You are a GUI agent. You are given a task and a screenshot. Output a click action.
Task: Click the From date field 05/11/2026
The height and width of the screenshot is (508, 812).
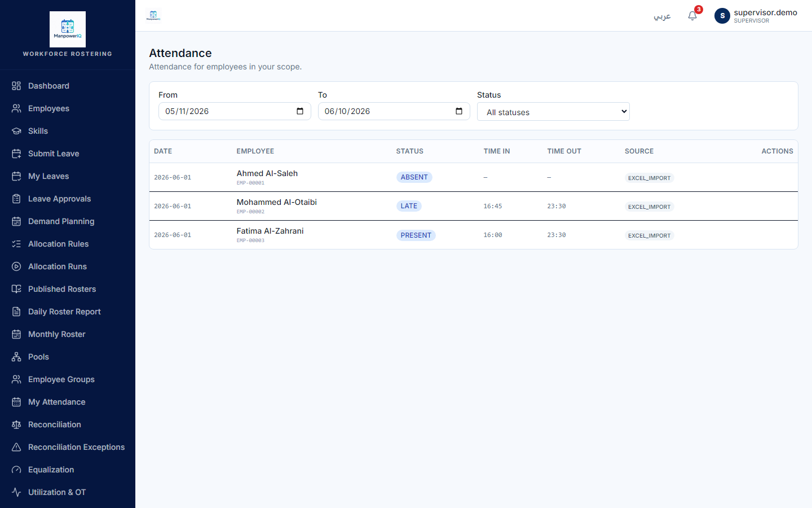point(235,111)
